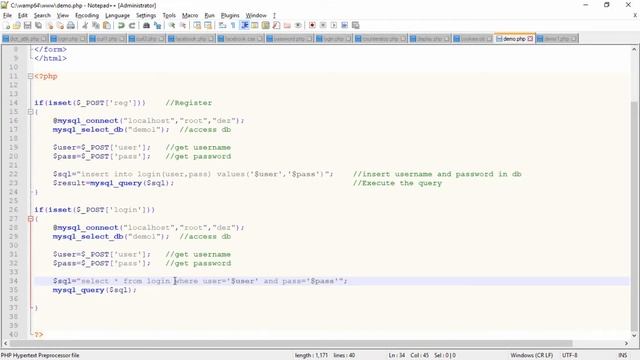This screenshot has height=360, width=640.
Task: Open Folder as Workspace icon
Action: [287, 25]
